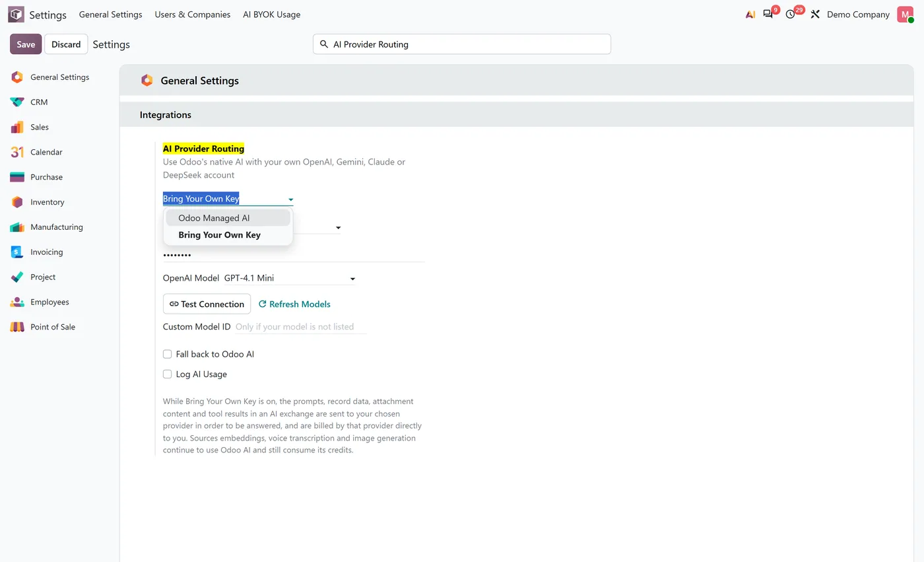The height and width of the screenshot is (562, 924).
Task: Focus the settings search box
Action: pos(462,44)
